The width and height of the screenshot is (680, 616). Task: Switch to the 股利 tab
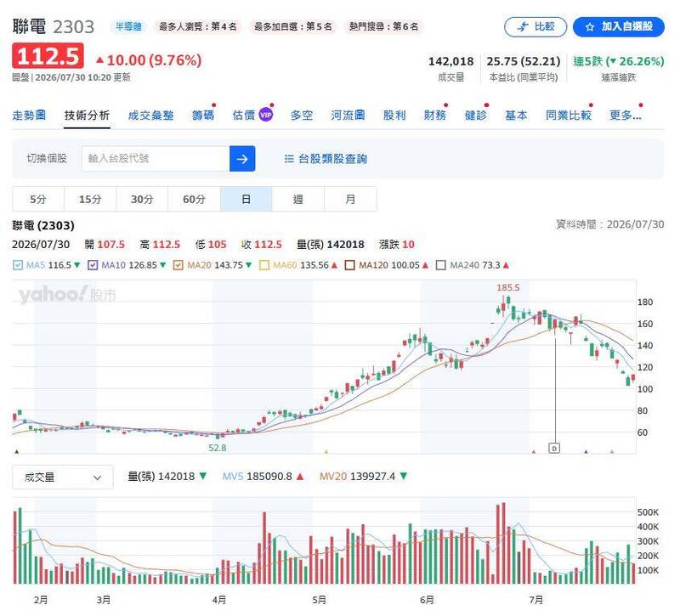tap(394, 116)
